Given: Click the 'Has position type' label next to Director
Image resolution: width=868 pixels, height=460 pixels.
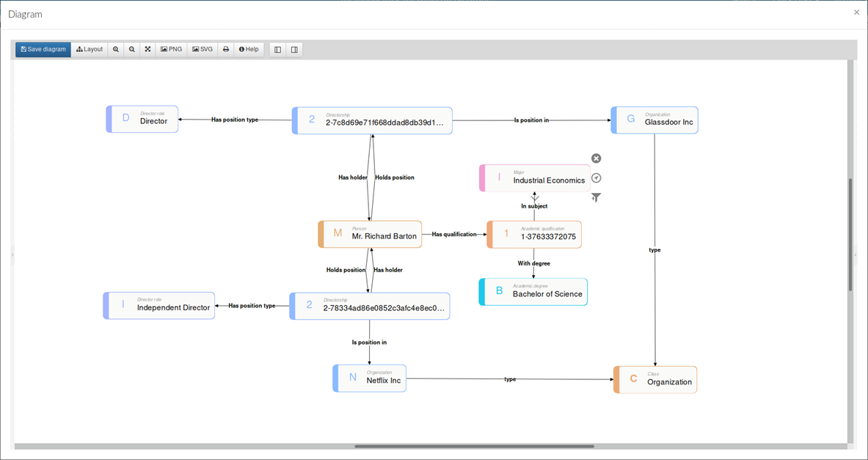Looking at the screenshot, I should pos(235,120).
